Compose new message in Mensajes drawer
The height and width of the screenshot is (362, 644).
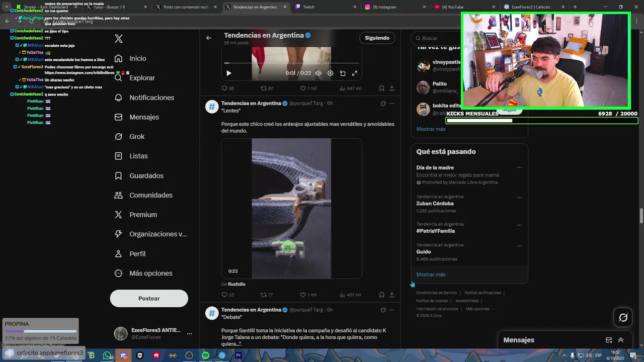(609, 340)
